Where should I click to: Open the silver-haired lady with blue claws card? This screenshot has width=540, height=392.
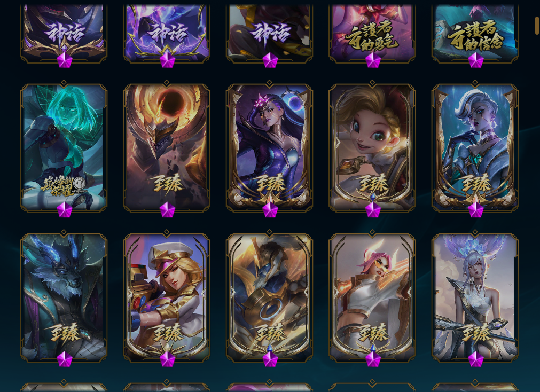[x=475, y=147]
